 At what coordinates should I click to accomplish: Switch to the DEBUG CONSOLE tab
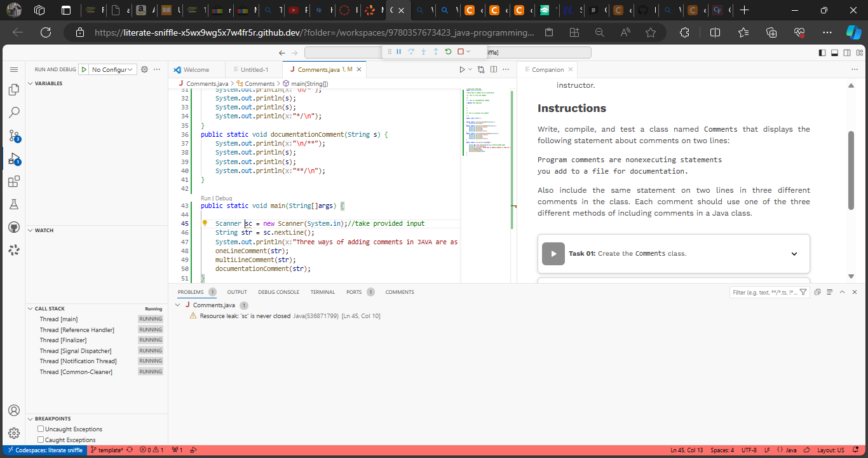click(278, 292)
